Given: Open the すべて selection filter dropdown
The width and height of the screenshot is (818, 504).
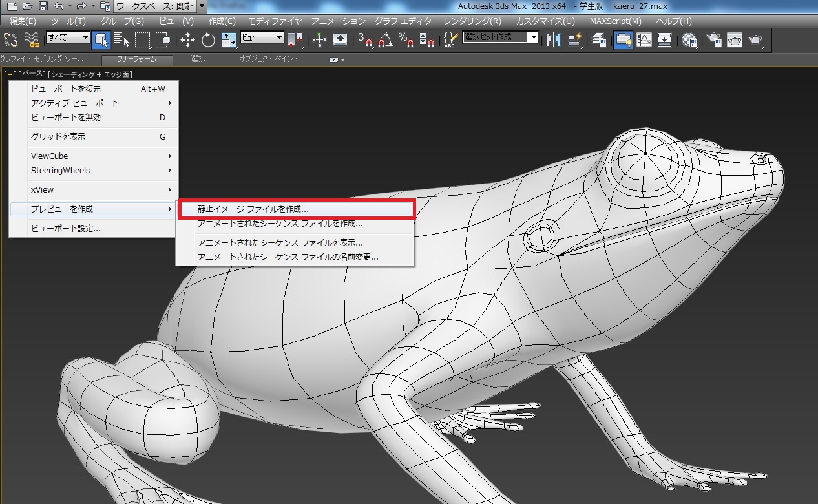Looking at the screenshot, I should [x=68, y=37].
